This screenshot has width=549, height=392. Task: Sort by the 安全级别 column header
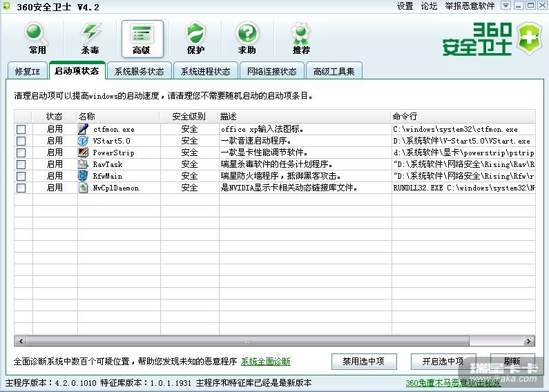point(189,116)
